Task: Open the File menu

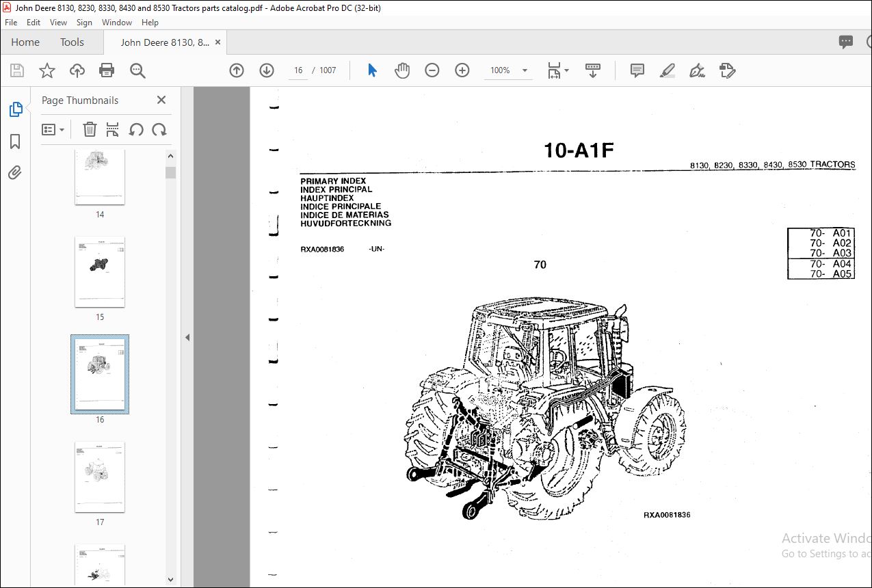Action: pos(11,23)
